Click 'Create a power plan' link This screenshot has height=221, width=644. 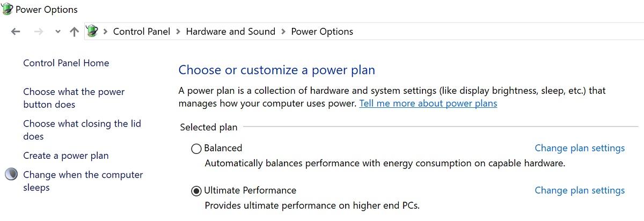65,156
